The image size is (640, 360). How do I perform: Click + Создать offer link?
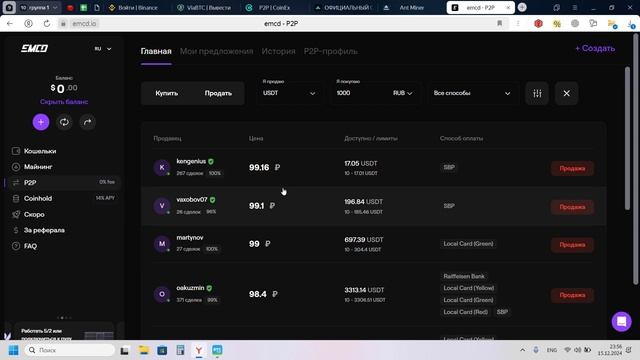tap(595, 48)
